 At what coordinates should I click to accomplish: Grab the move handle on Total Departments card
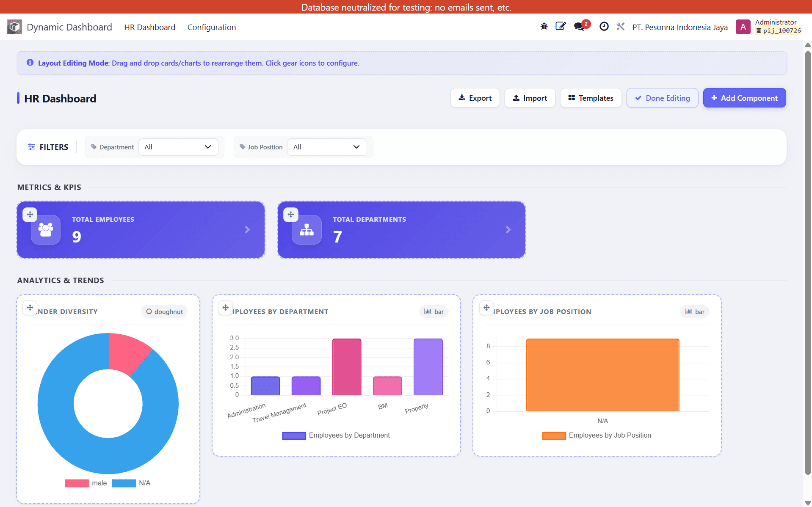click(x=291, y=215)
